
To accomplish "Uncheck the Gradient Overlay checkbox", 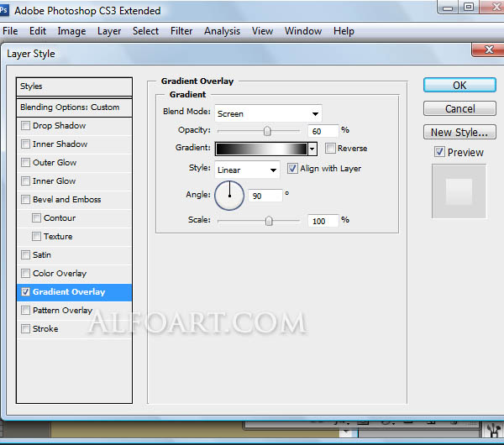I will click(26, 291).
